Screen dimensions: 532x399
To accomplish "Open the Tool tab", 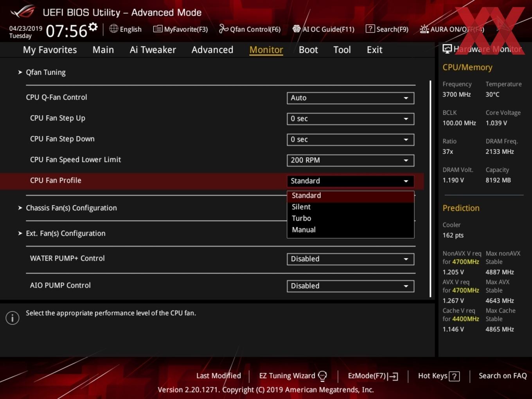I will 342,50.
